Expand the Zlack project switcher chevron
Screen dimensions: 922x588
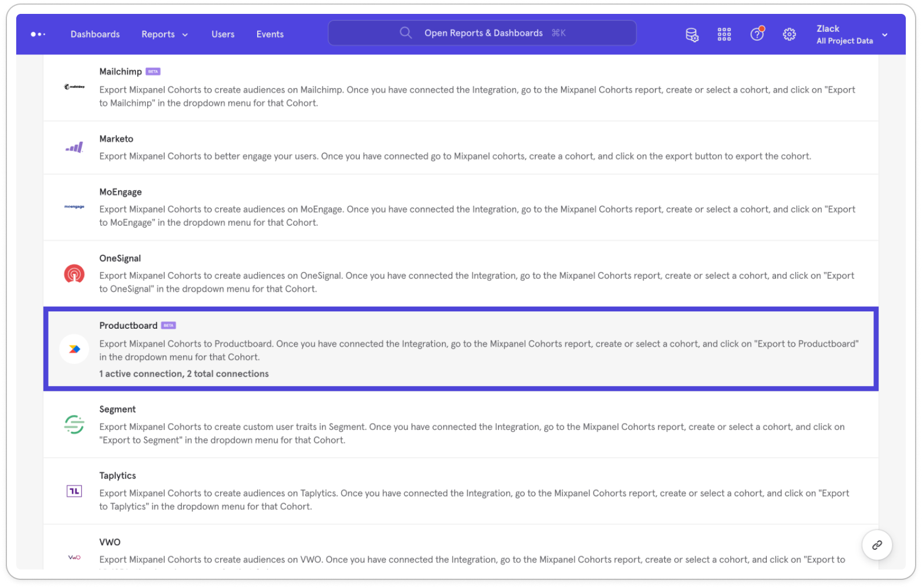pyautogui.click(x=885, y=35)
